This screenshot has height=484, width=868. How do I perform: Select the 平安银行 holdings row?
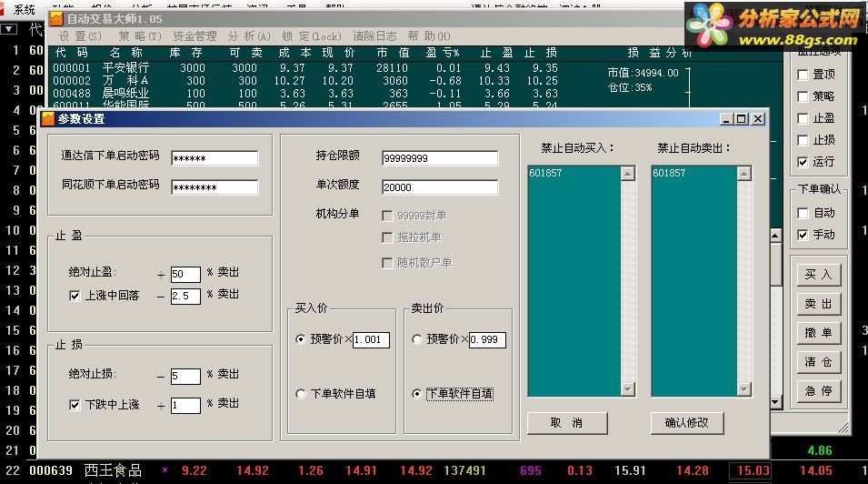tap(305, 67)
